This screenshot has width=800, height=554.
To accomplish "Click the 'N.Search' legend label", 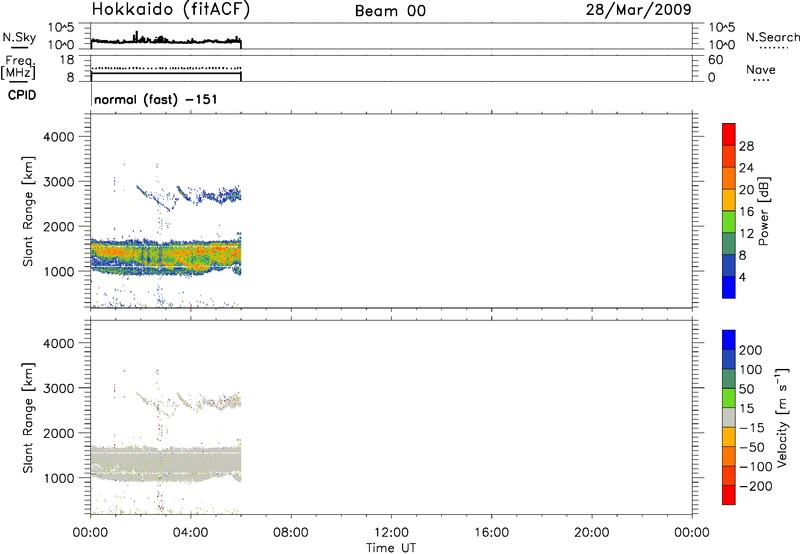I will click(773, 37).
